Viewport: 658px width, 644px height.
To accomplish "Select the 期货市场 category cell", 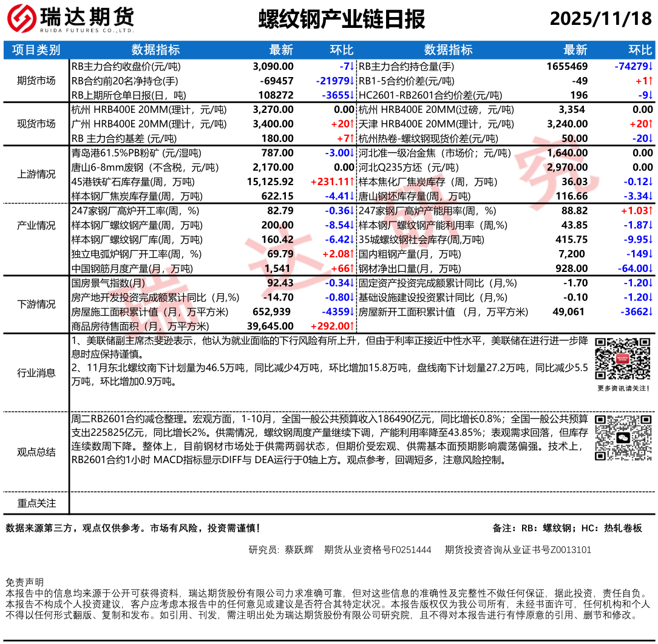I will (x=36, y=81).
